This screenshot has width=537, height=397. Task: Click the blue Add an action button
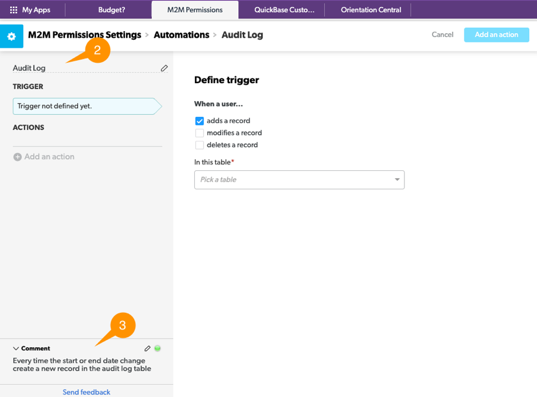pyautogui.click(x=496, y=35)
